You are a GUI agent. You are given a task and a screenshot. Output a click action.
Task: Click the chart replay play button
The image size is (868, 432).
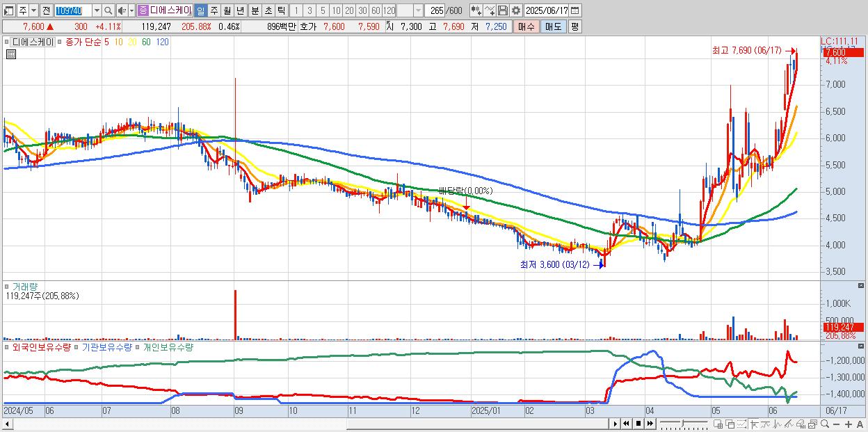point(616,424)
